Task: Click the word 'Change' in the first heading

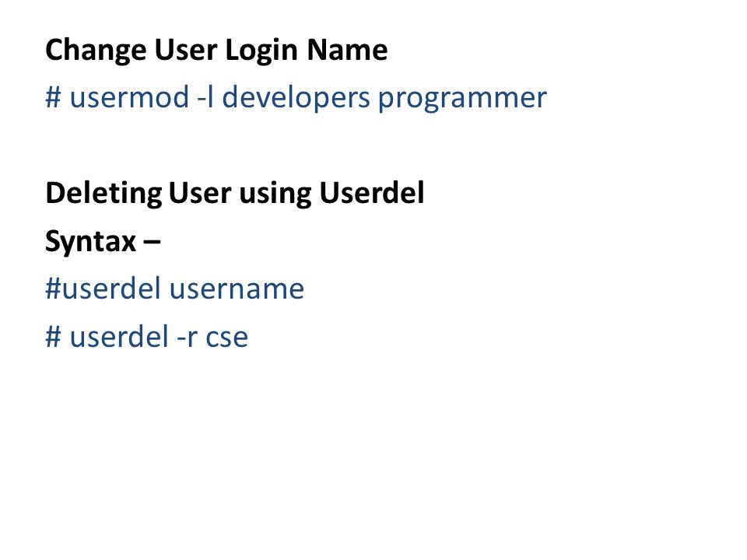Action: click(x=96, y=51)
